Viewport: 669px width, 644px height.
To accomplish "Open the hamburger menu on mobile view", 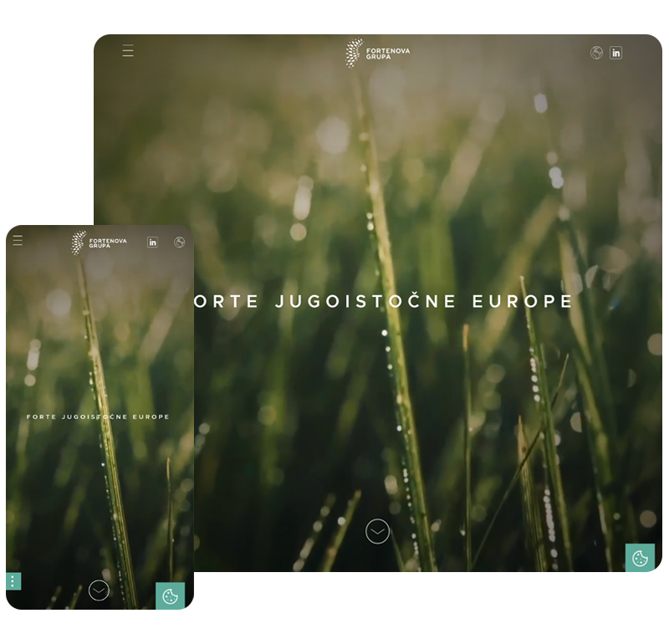I will (x=18, y=241).
